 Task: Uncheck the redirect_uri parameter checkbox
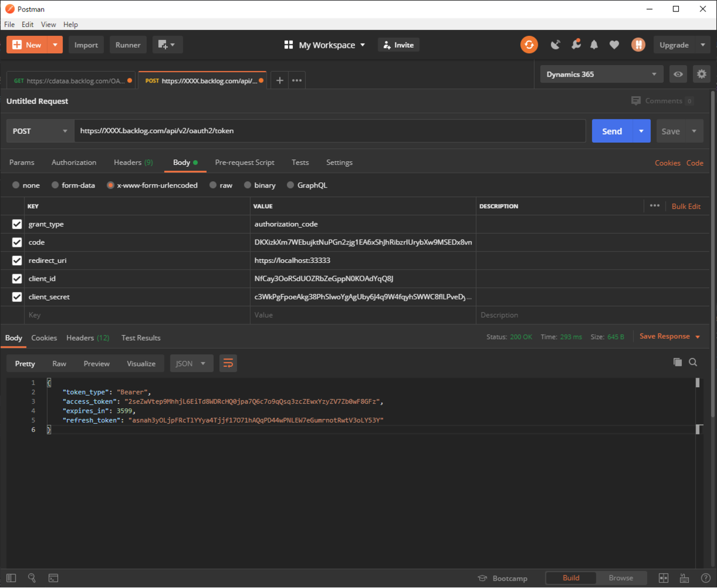pos(17,261)
